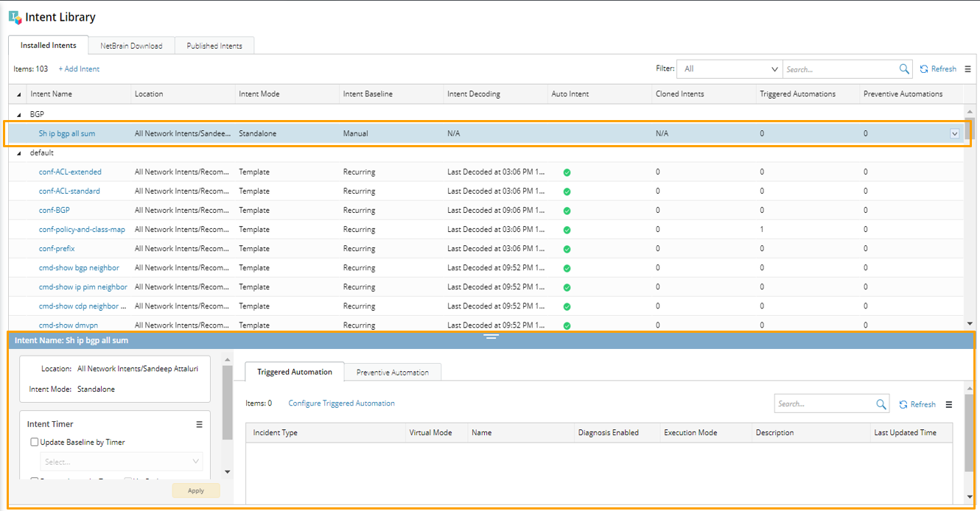Click the magnifier in the Triggered Automation search
Viewport: 980px width, 511px height.
pos(881,404)
